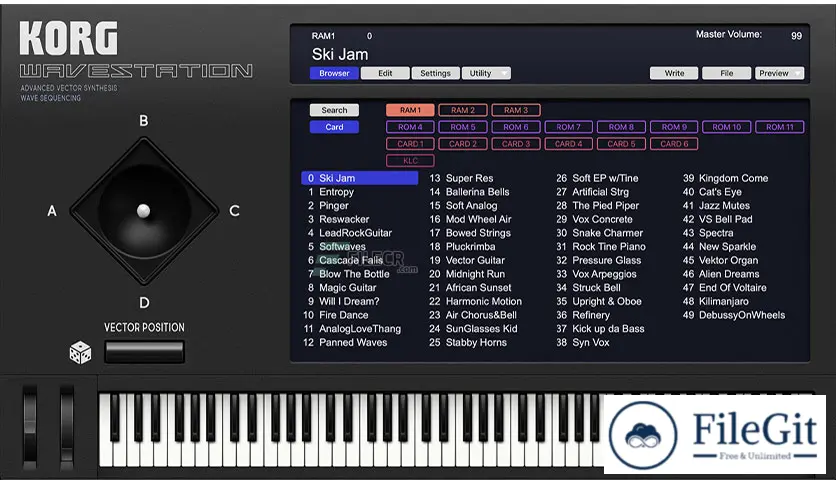Click the Vector Position display bar
The image size is (836, 484).
(144, 352)
